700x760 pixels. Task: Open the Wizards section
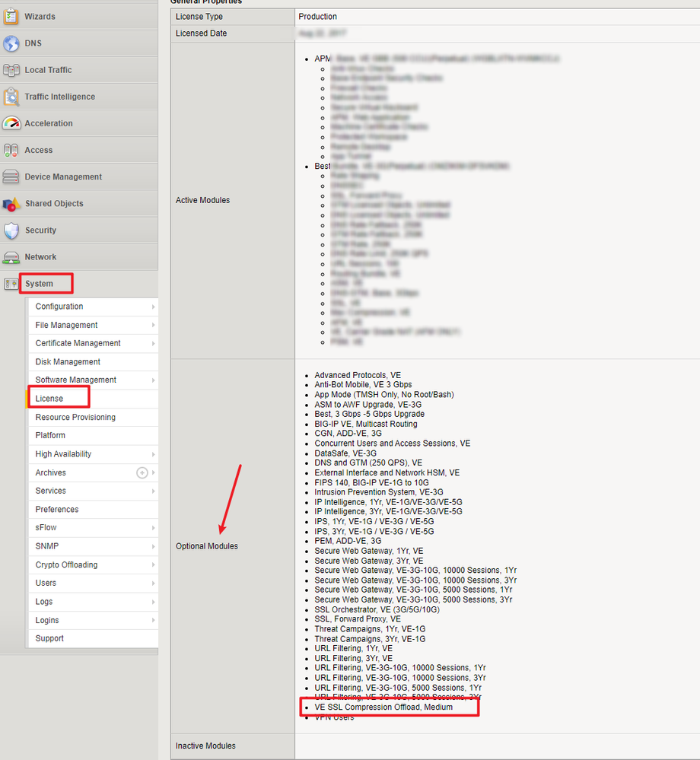[40, 17]
